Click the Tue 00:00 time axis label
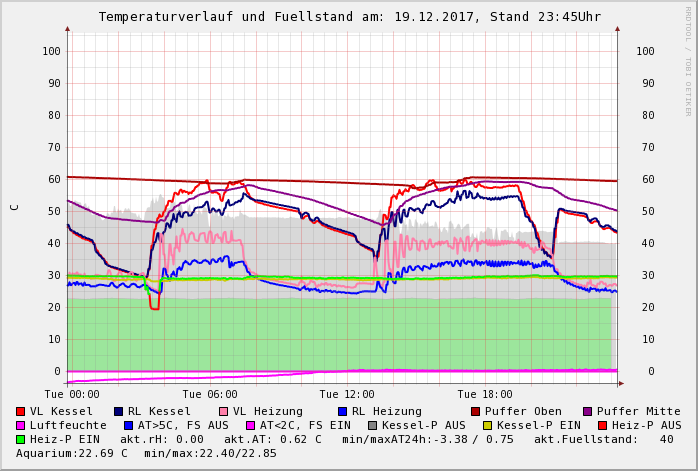 (72, 394)
